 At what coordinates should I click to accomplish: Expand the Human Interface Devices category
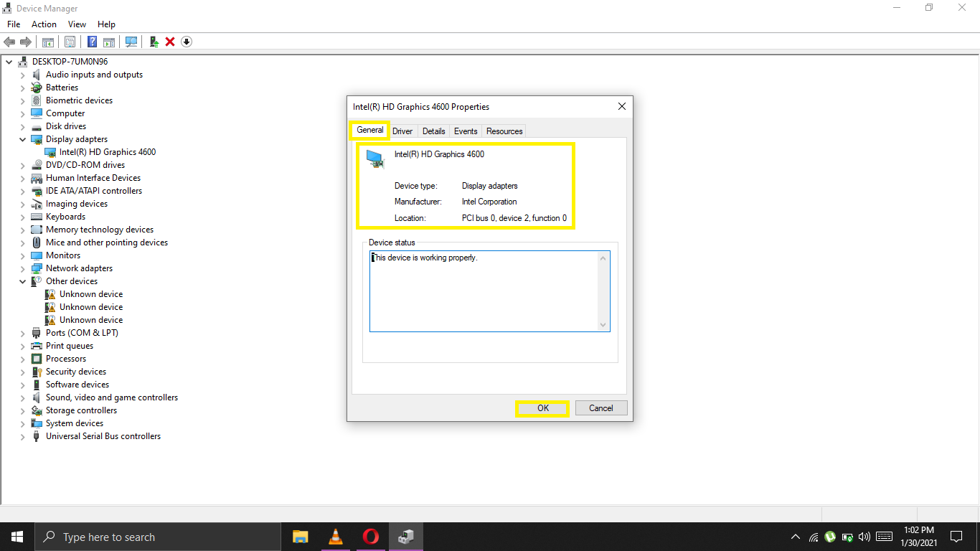pos(23,178)
